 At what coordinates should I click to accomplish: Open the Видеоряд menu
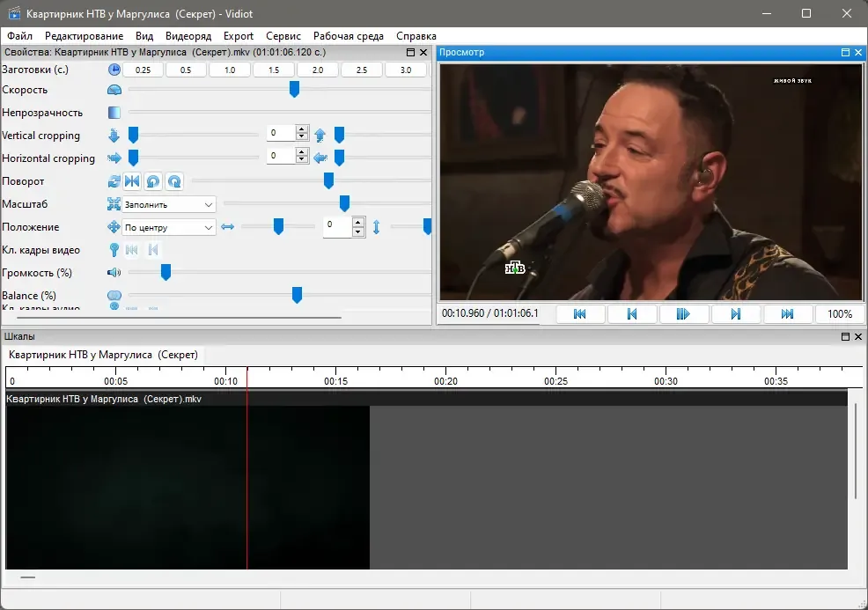(188, 36)
